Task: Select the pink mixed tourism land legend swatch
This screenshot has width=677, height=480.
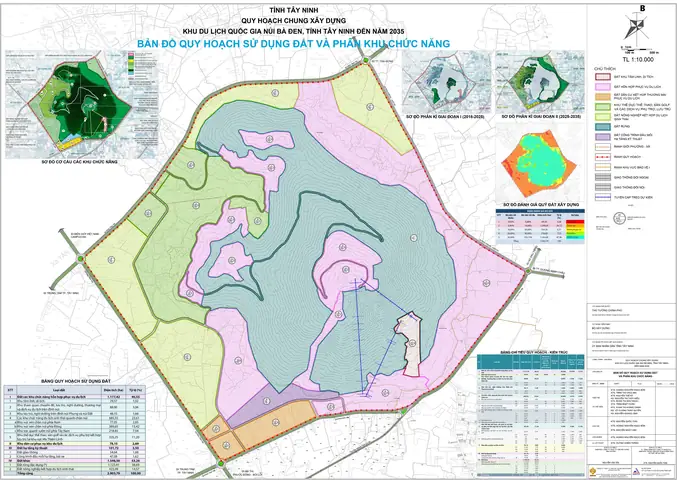Action: click(x=602, y=86)
